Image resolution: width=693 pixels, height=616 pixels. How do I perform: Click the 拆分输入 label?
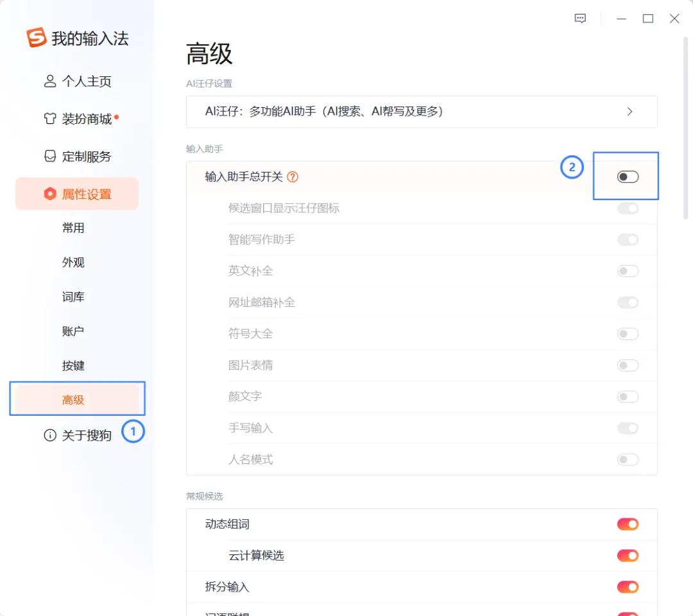click(227, 587)
